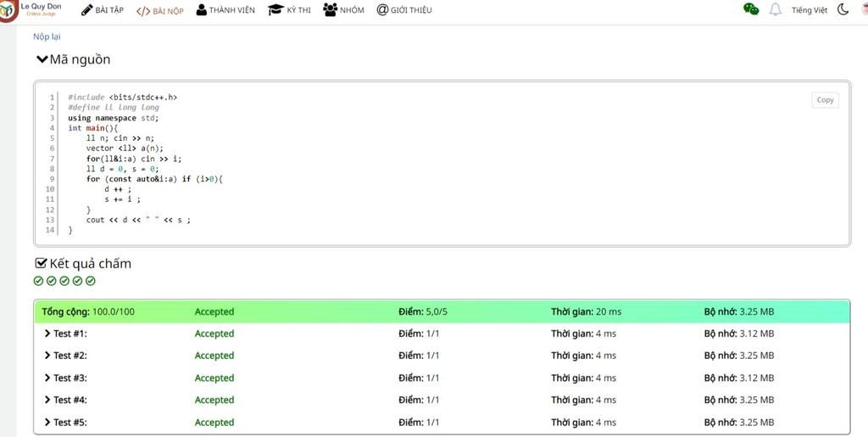Click the group icon beside NHÓM
This screenshot has width=868, height=437.
(x=331, y=9)
